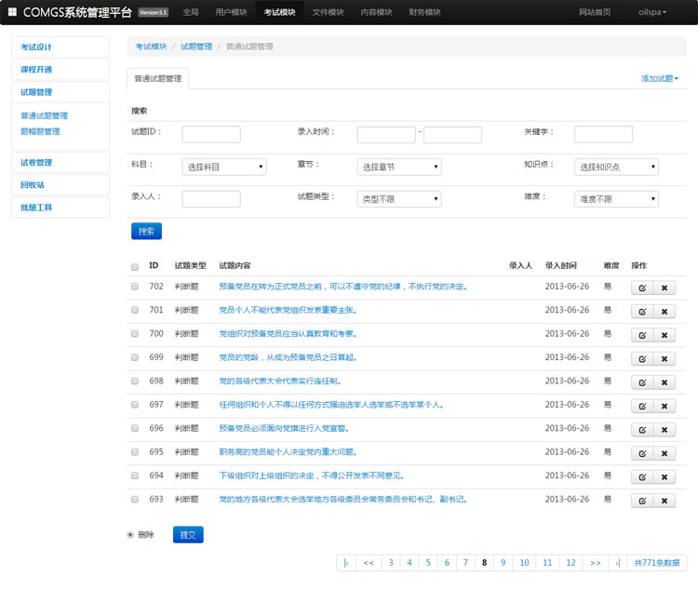Open the 文件模块 menu

click(329, 12)
